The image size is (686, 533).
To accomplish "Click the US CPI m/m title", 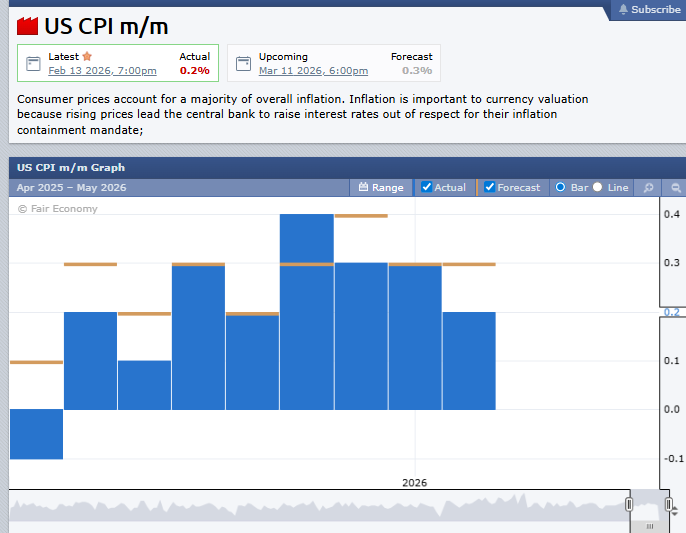I will (106, 26).
